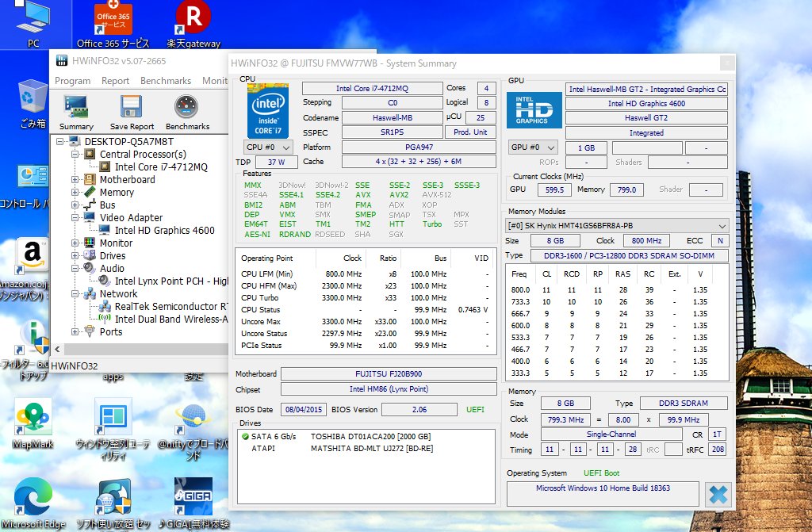Select Intel HD Graphics 4600 tree item
812x532 pixels.
164,231
